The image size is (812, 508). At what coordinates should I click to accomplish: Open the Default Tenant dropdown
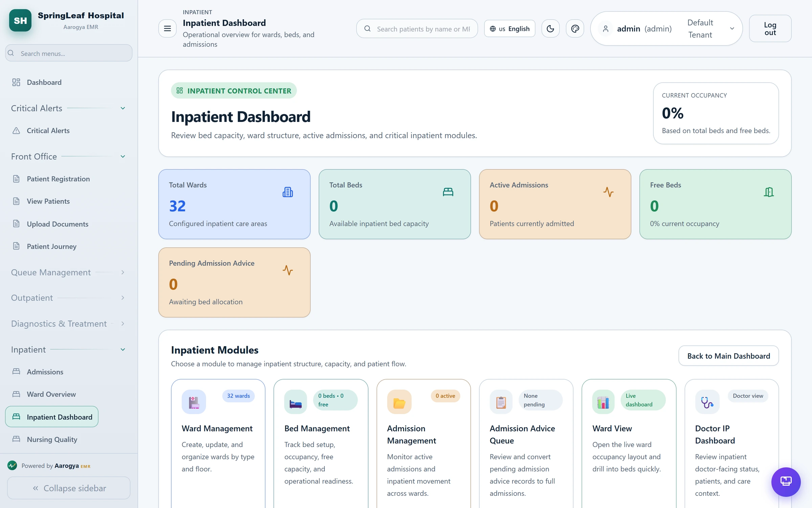pyautogui.click(x=710, y=29)
